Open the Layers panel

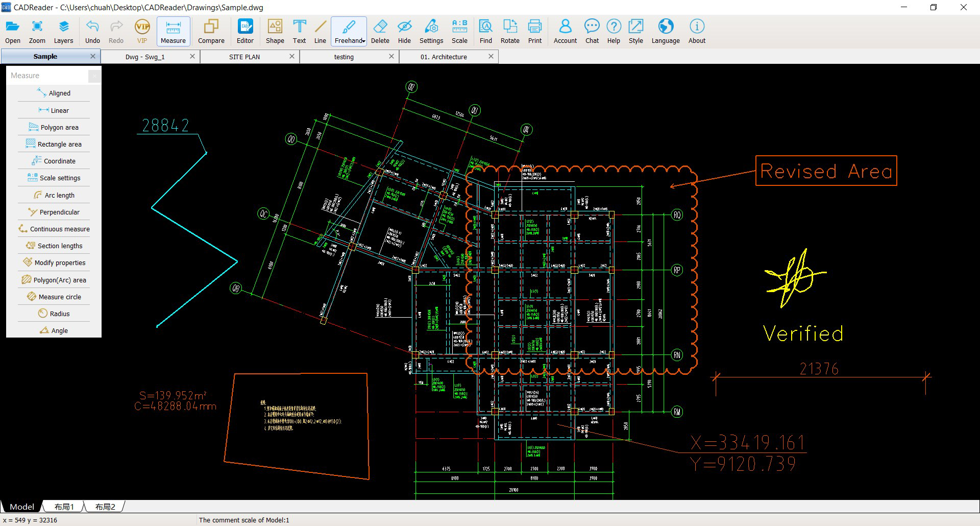point(63,31)
